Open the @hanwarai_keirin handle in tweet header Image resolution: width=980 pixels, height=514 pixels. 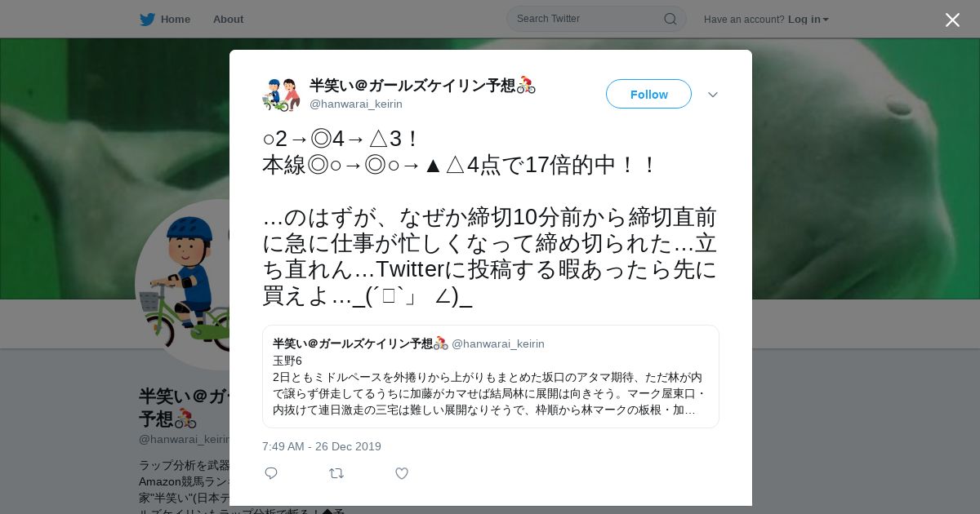[x=356, y=104]
